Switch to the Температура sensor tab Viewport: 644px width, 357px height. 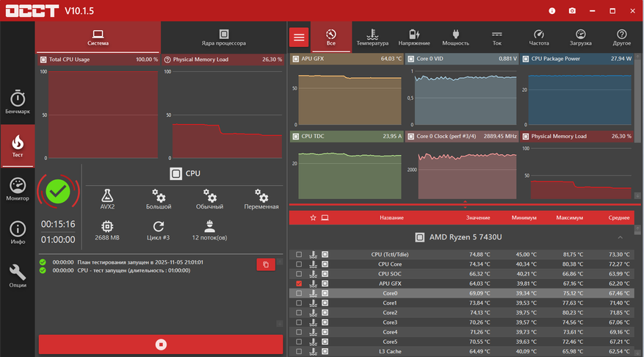click(372, 37)
